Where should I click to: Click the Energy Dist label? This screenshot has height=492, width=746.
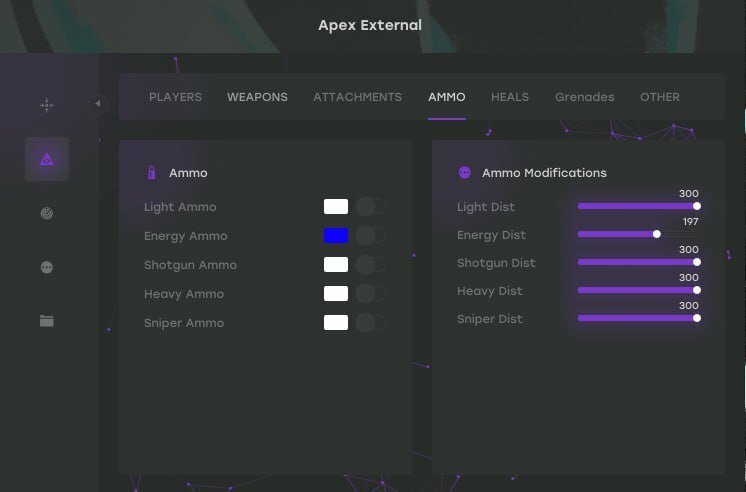pos(491,235)
